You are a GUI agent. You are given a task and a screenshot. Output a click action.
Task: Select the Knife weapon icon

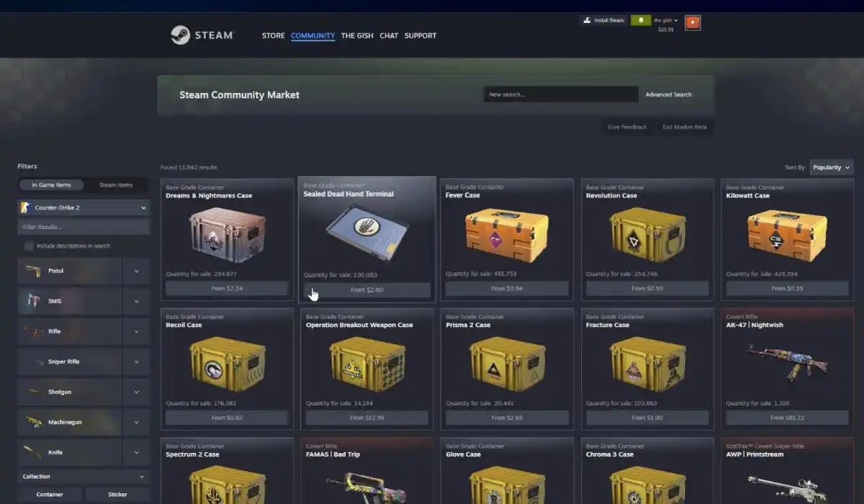(x=32, y=452)
